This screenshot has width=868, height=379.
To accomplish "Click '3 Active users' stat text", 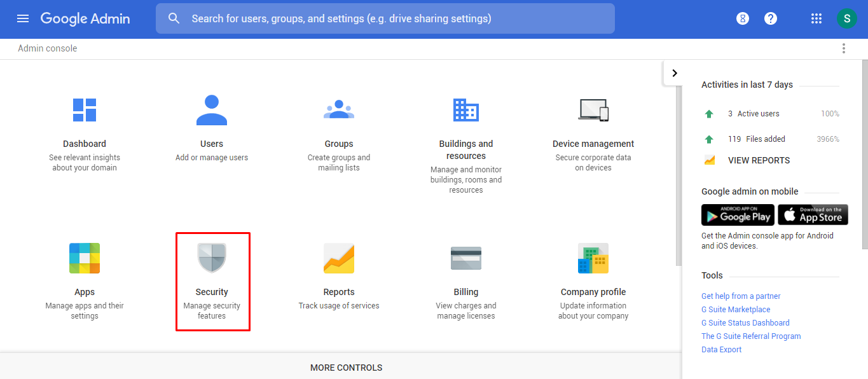I will [x=754, y=114].
